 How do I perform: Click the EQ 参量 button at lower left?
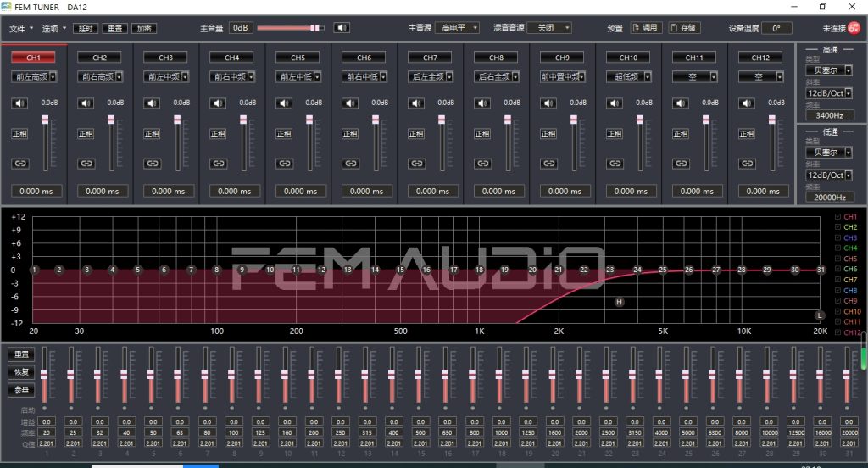coord(21,390)
